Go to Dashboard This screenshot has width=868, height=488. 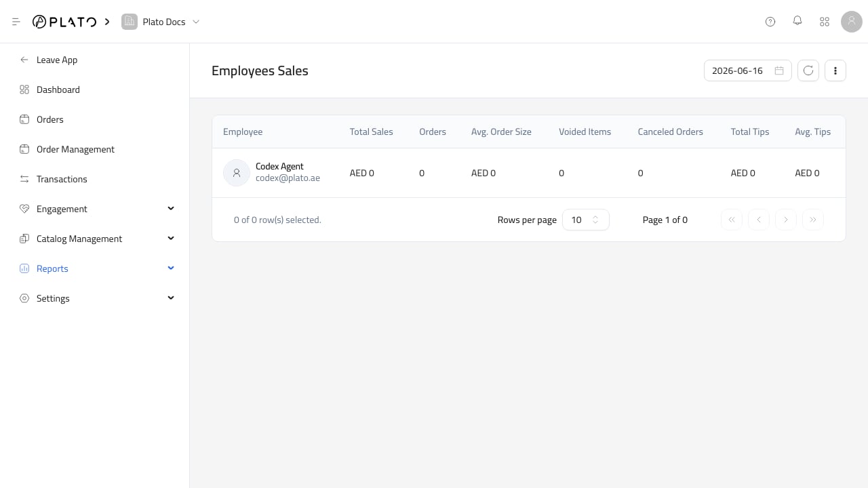pyautogui.click(x=58, y=89)
